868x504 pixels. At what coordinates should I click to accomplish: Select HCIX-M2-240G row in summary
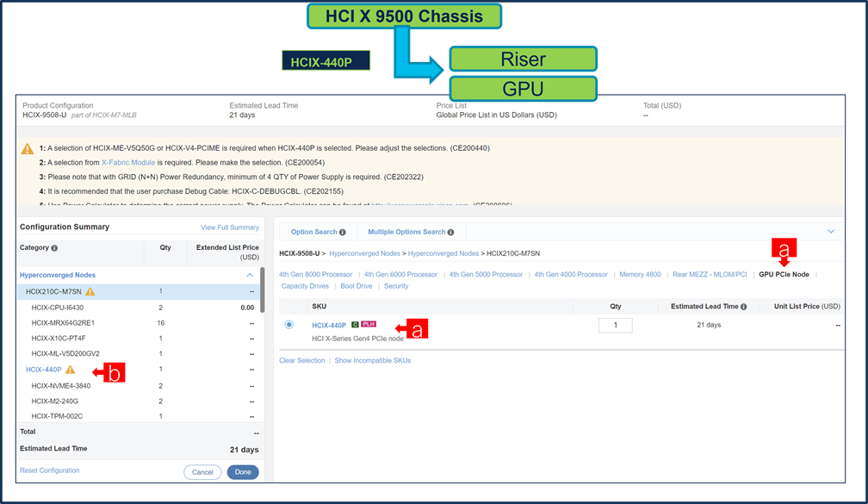[x=139, y=401]
